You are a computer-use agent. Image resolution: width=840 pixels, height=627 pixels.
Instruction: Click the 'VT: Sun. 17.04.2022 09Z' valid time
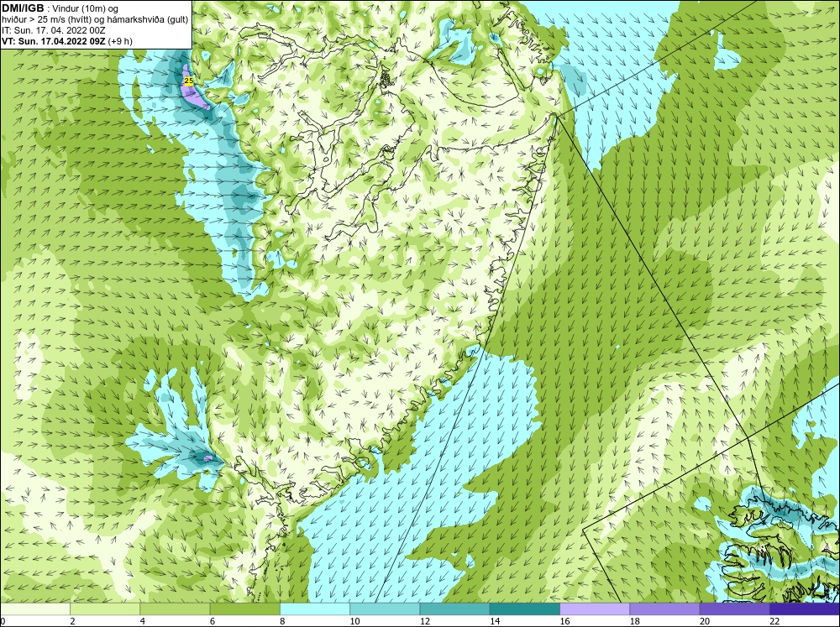pos(54,40)
